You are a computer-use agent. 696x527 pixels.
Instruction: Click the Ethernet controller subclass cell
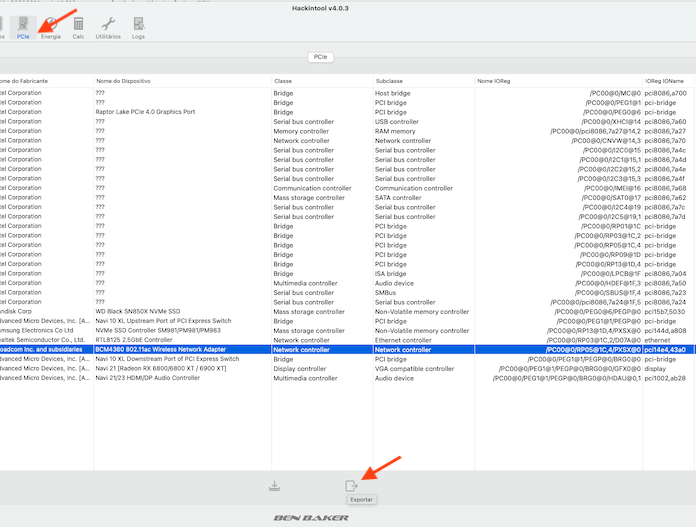click(403, 340)
